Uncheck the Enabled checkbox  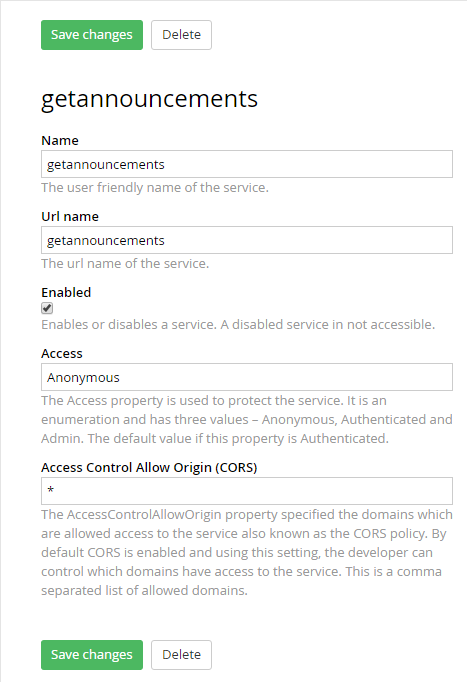47,308
